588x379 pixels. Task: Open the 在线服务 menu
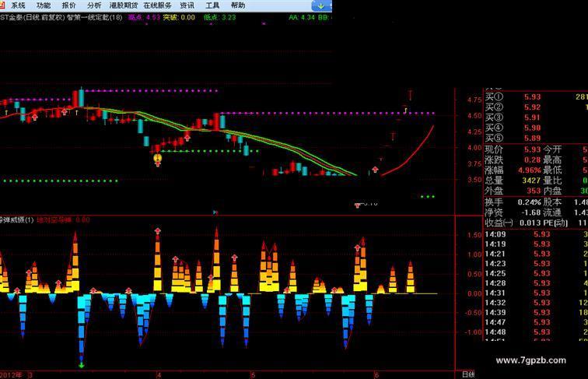pyautogui.click(x=157, y=5)
